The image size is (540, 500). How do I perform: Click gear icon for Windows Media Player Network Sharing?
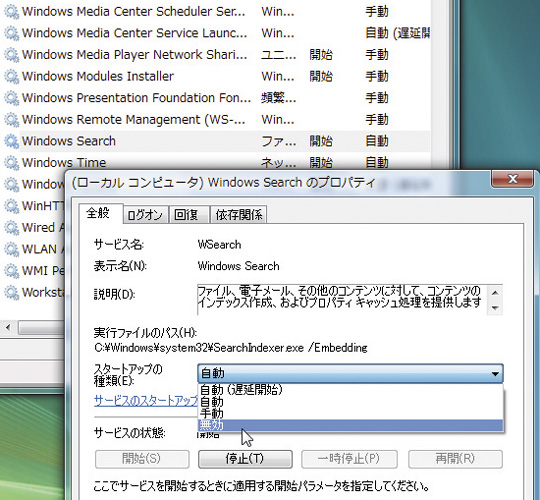(11, 55)
